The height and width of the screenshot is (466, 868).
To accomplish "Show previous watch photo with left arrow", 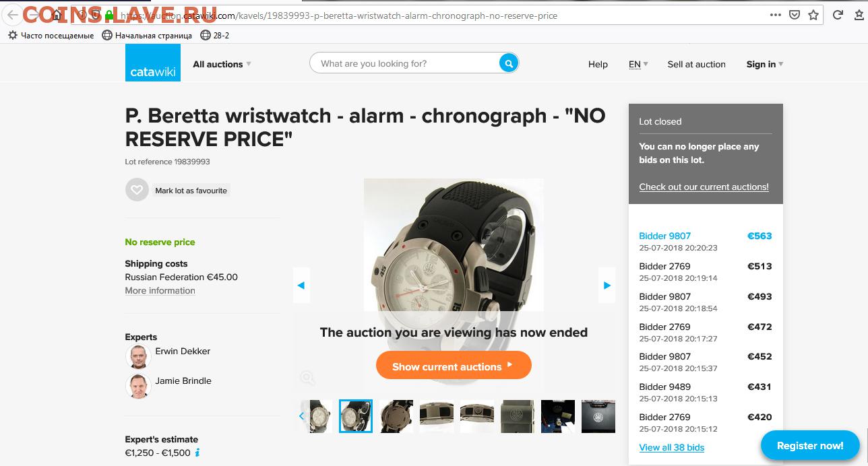I will (x=301, y=286).
